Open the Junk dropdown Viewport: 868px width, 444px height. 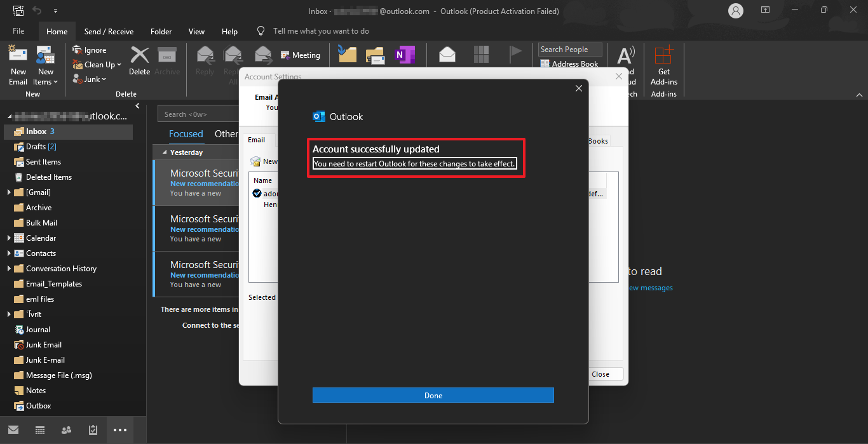click(90, 79)
